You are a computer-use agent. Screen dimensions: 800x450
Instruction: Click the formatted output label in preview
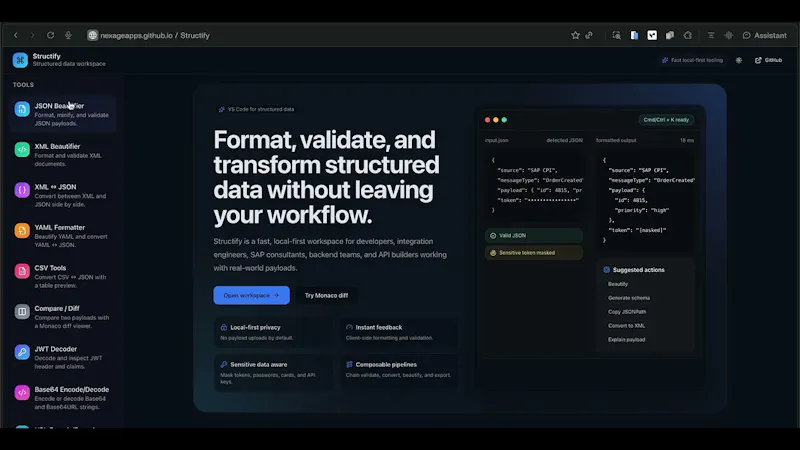[616, 140]
